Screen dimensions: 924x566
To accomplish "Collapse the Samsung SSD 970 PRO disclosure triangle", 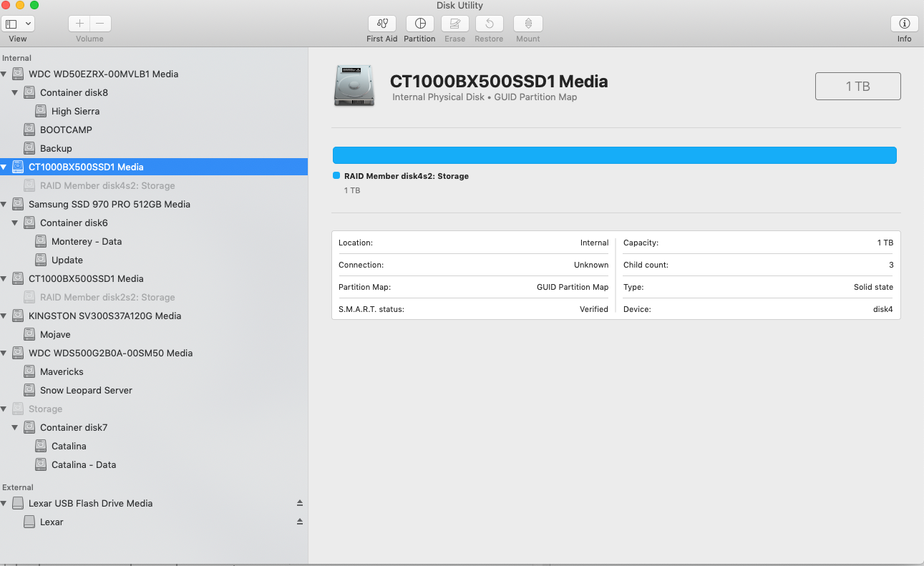I will point(4,204).
